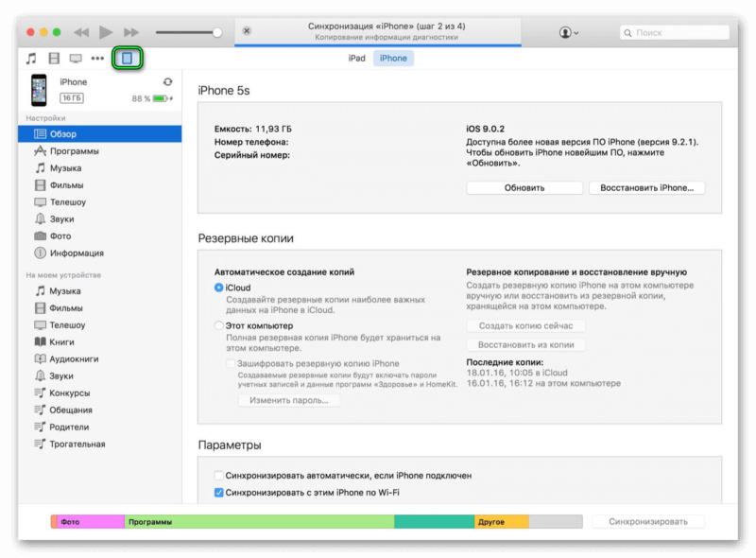
Task: Select Звуки under На моем устройстве
Action: click(100, 375)
